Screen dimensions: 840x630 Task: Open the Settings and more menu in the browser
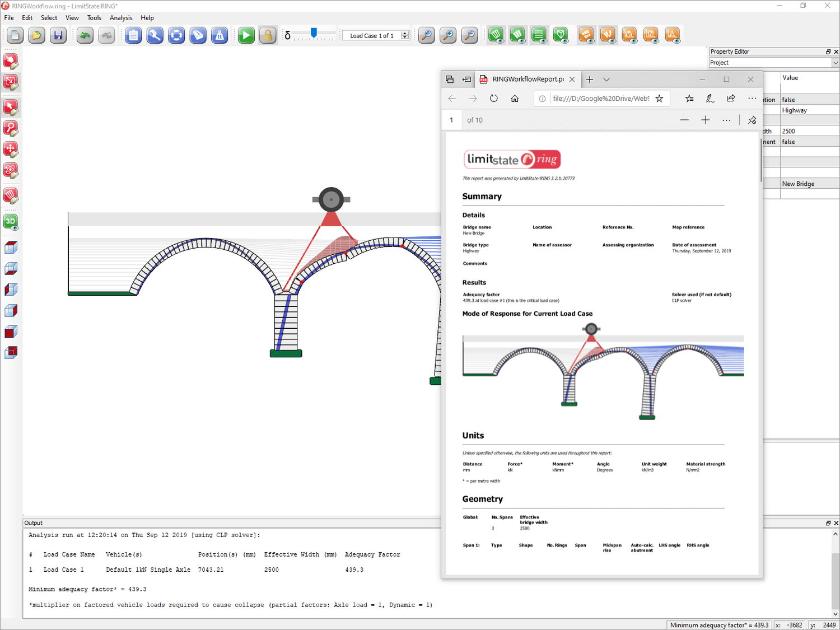click(752, 98)
